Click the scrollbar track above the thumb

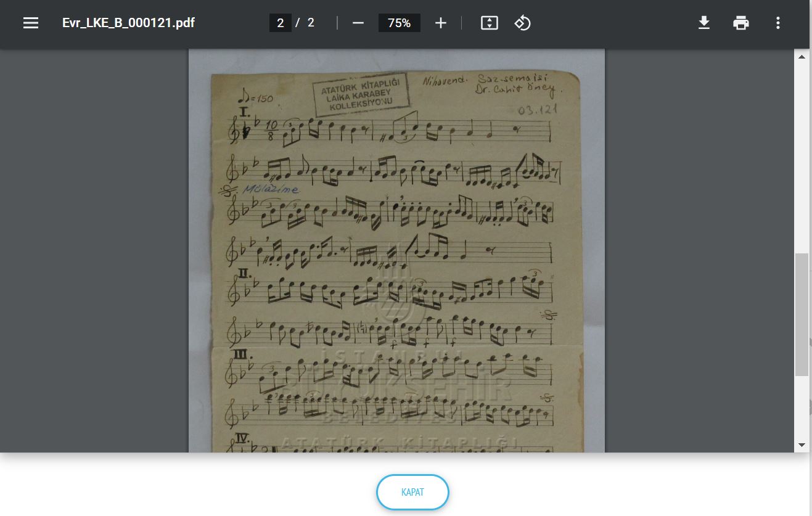802,154
